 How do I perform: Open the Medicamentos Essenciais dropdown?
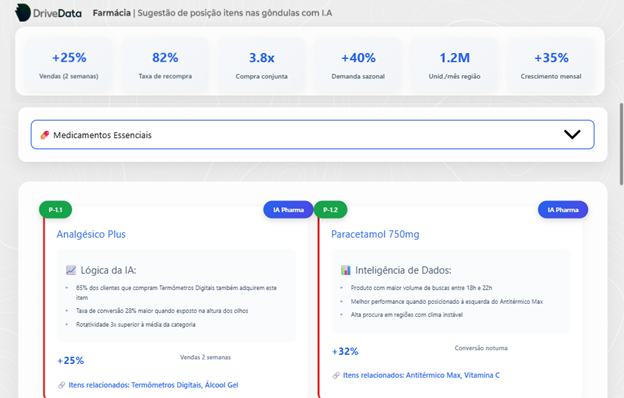pyautogui.click(x=312, y=135)
